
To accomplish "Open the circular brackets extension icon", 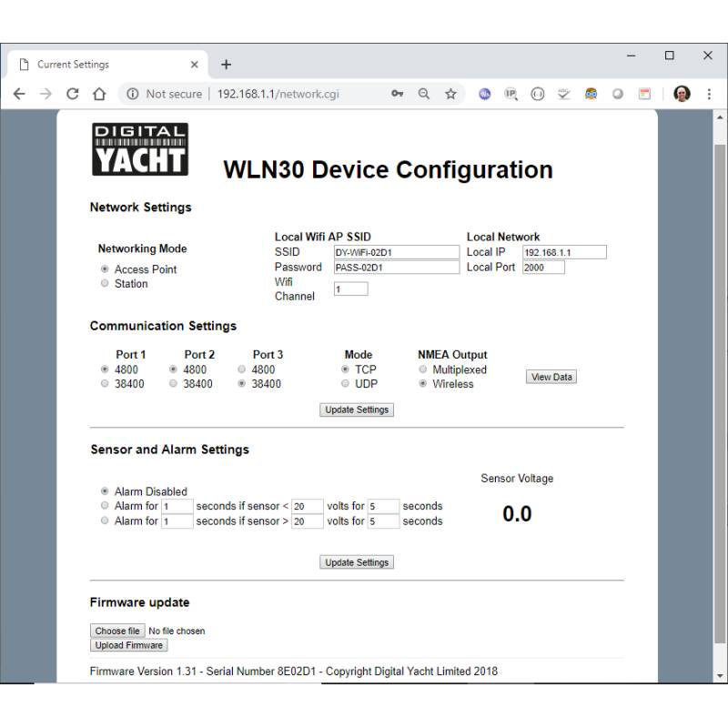I will click(x=538, y=94).
